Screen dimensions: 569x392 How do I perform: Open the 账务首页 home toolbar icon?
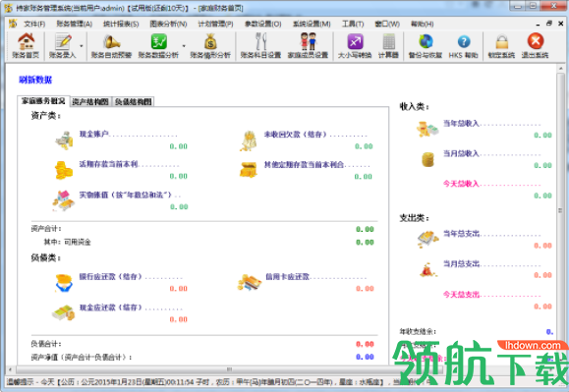pyautogui.click(x=26, y=46)
